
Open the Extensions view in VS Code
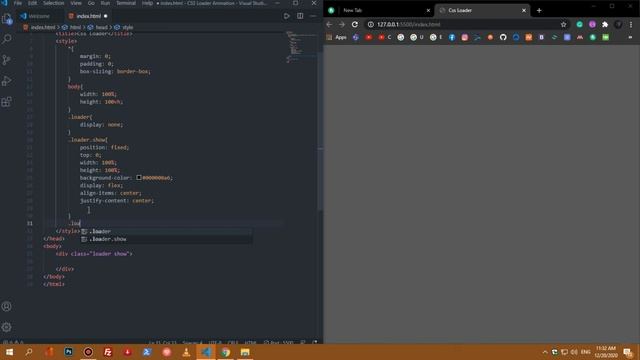point(7,102)
